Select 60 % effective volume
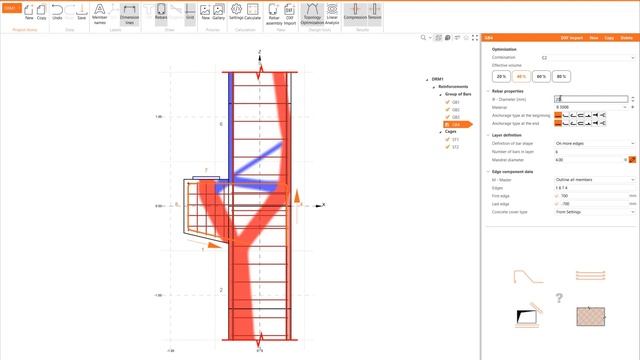640x360 pixels. click(x=541, y=76)
